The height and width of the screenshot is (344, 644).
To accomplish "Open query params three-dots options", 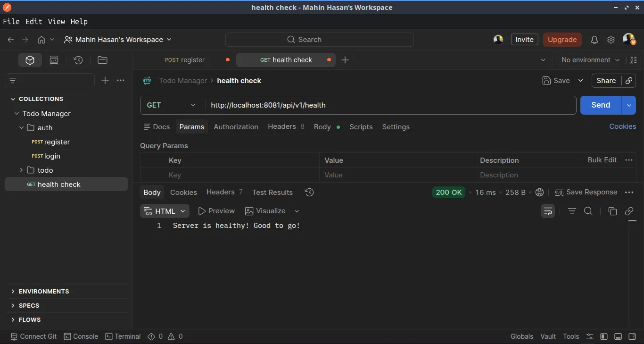I will click(629, 160).
